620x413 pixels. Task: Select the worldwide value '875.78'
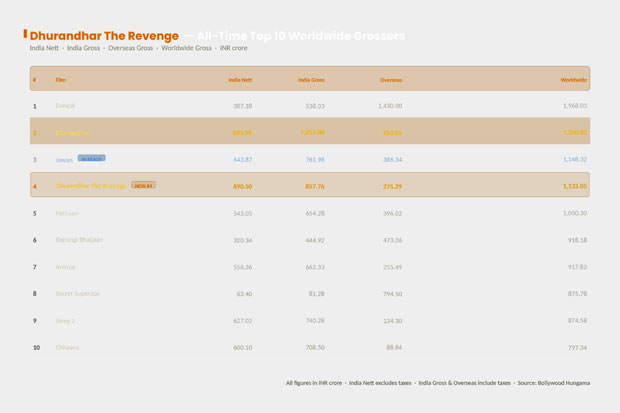(x=577, y=294)
